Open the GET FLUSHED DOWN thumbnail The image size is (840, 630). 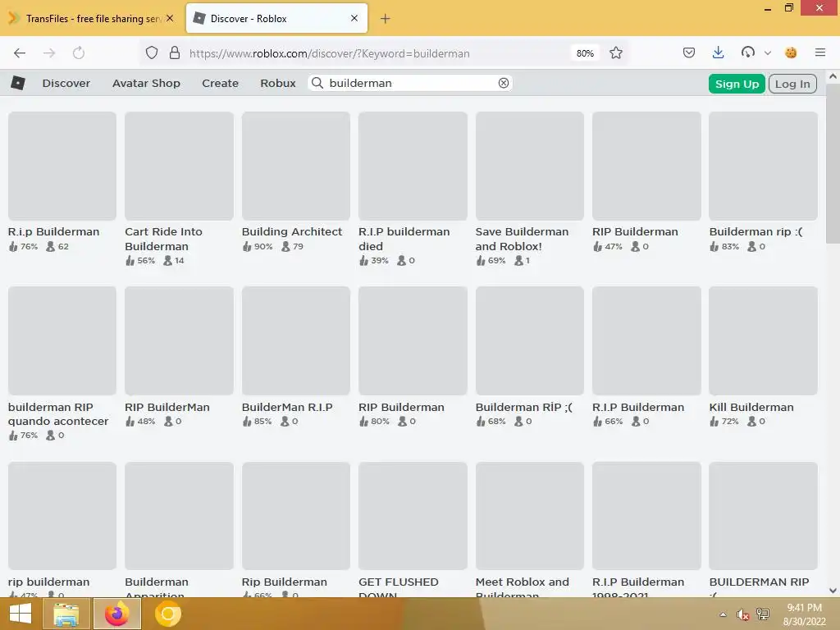[x=413, y=516]
